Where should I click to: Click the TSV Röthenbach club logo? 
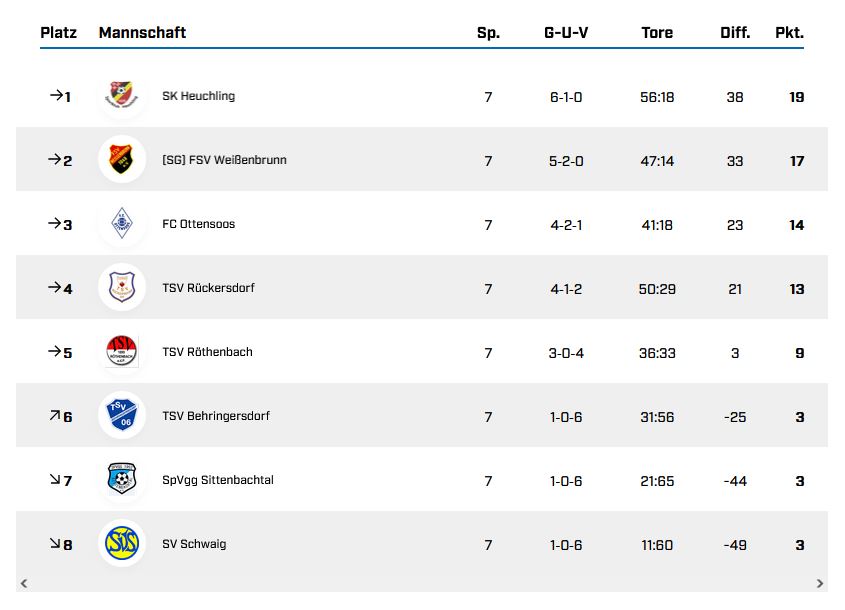tap(122, 352)
